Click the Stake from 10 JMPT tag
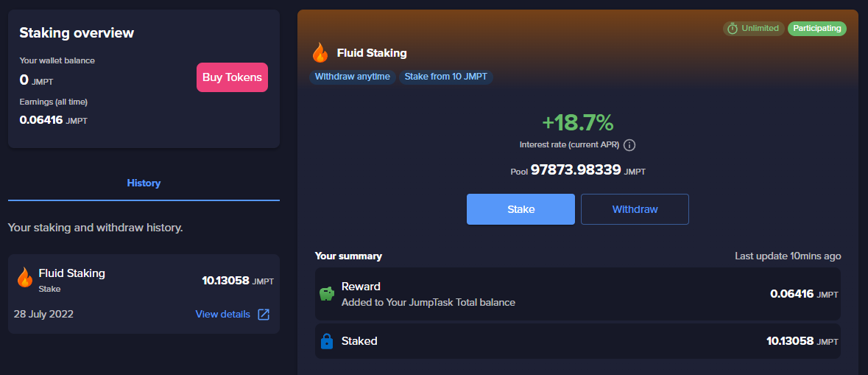Viewport: 868px width, 375px height. tap(445, 77)
